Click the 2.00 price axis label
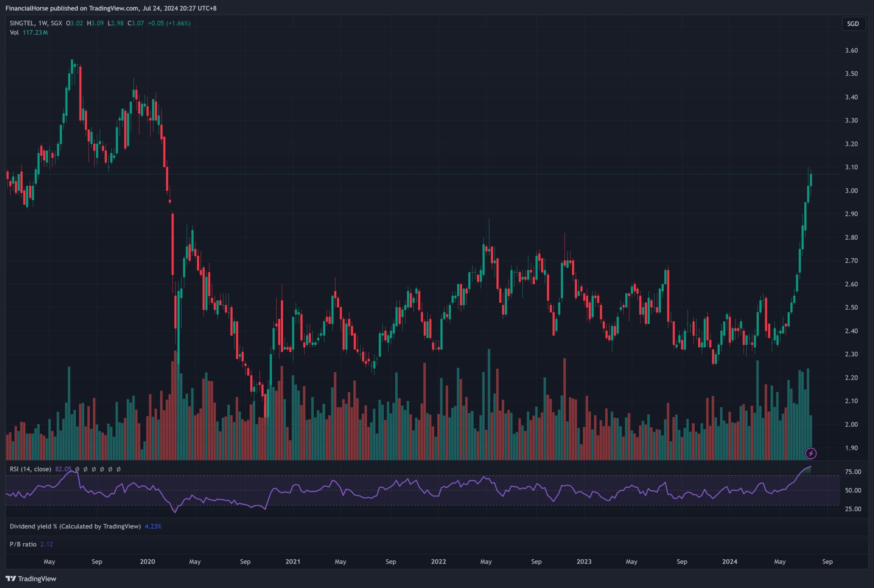This screenshot has width=874, height=588. (851, 425)
